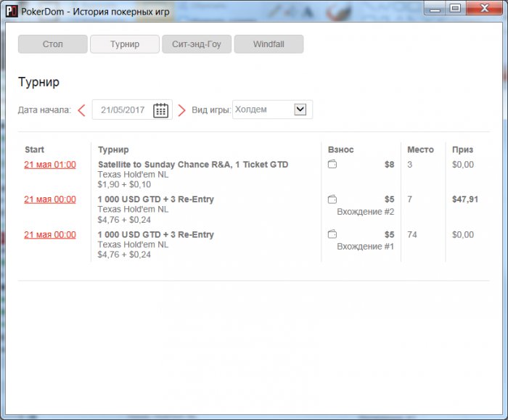Click place value 74

(412, 234)
